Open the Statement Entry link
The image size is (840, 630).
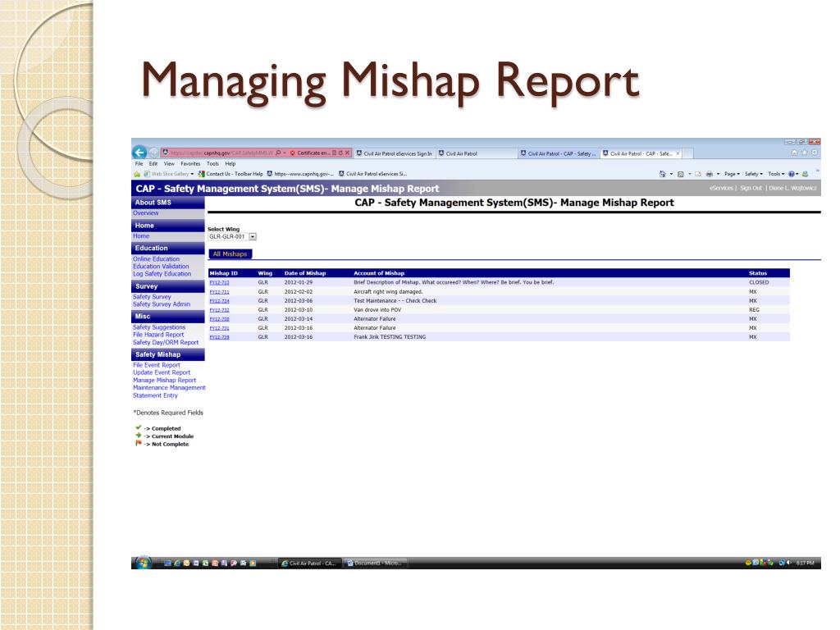(x=155, y=395)
